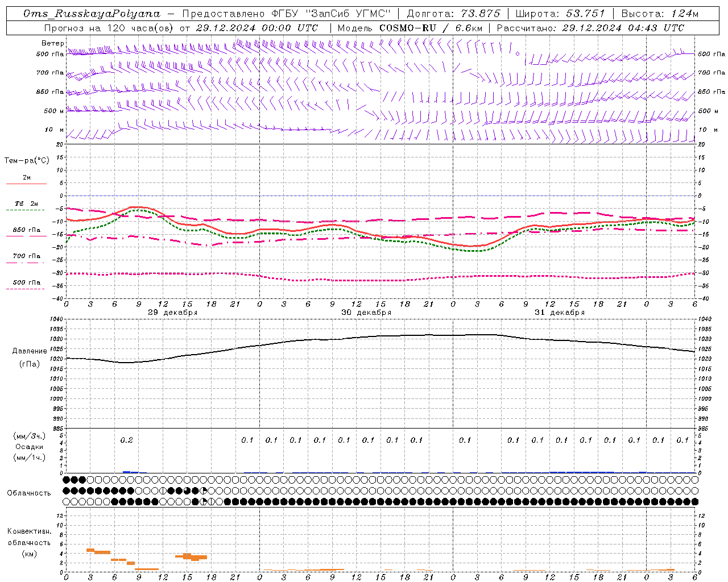Click the right 1000 pressure axis value
This screenshot has height=582, width=728.
(x=705, y=399)
